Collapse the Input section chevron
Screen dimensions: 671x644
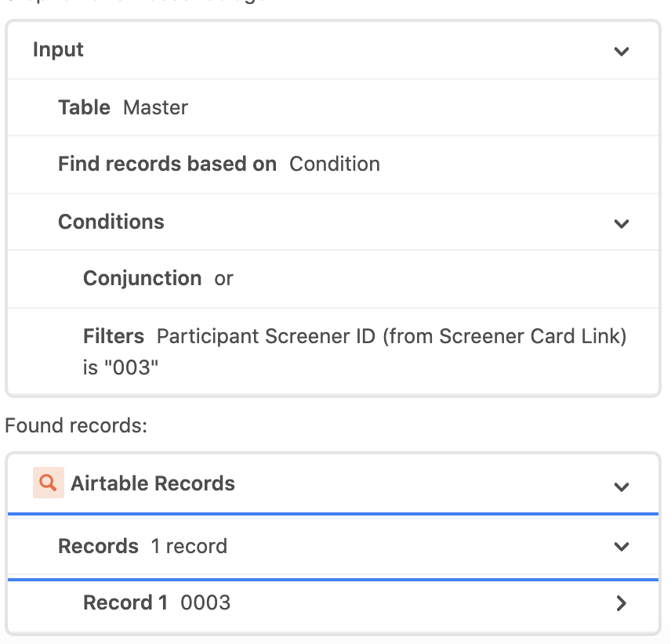coord(622,51)
